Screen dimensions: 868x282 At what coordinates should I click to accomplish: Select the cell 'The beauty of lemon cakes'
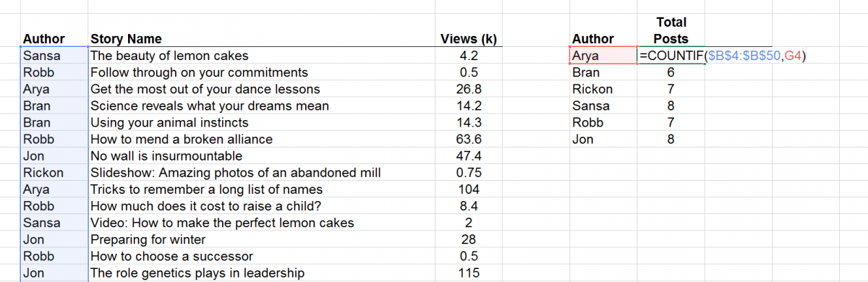click(261, 56)
